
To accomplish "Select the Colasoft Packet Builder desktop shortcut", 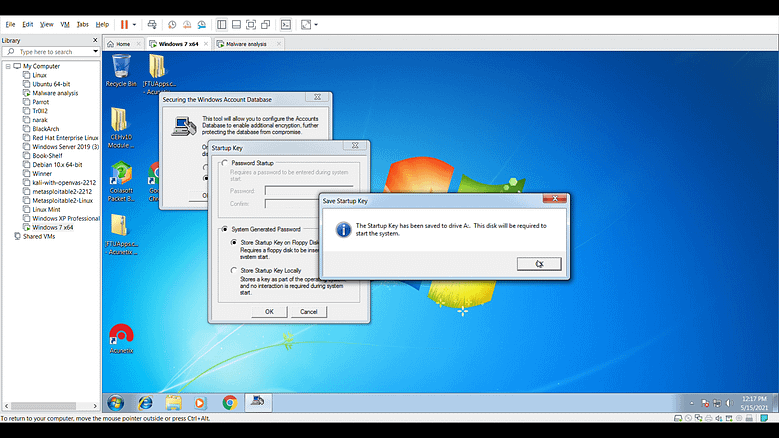I will 121,182.
